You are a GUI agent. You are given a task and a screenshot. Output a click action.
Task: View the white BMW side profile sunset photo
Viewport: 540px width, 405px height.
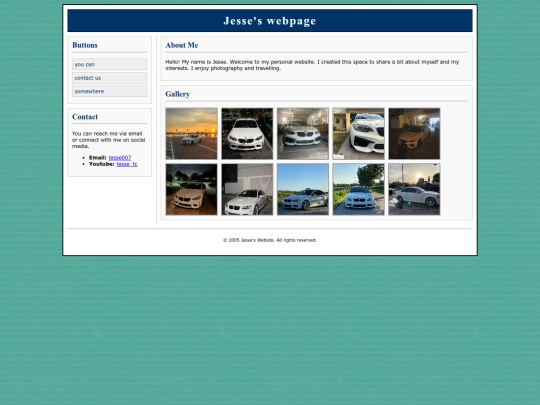point(414,189)
